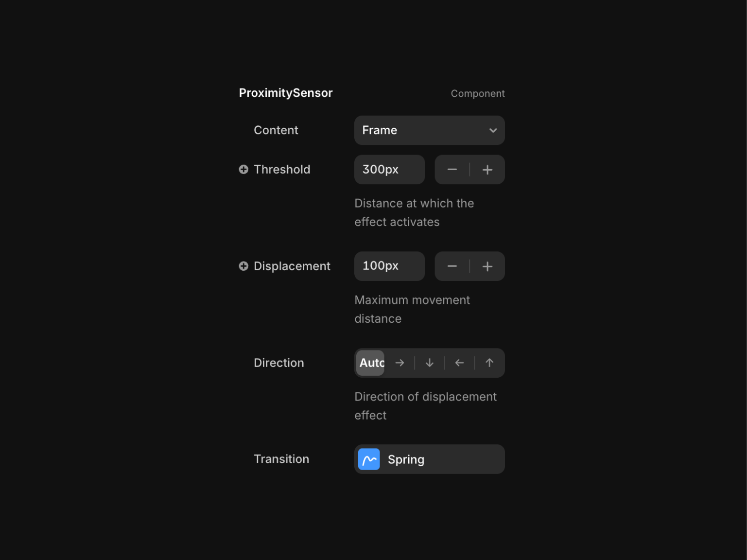Decrease the Displacement value
The height and width of the screenshot is (560, 747).
click(452, 266)
